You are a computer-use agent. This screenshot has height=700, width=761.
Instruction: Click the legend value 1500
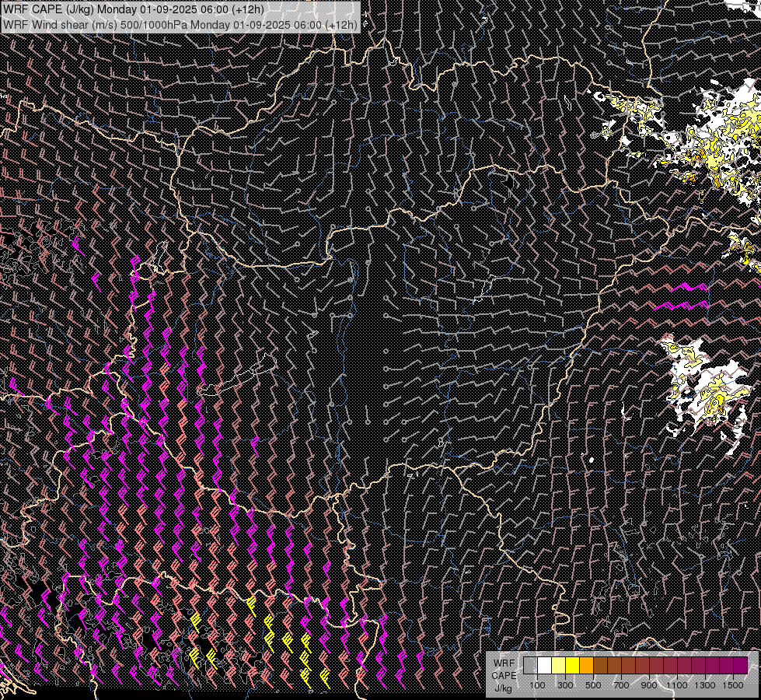click(733, 685)
